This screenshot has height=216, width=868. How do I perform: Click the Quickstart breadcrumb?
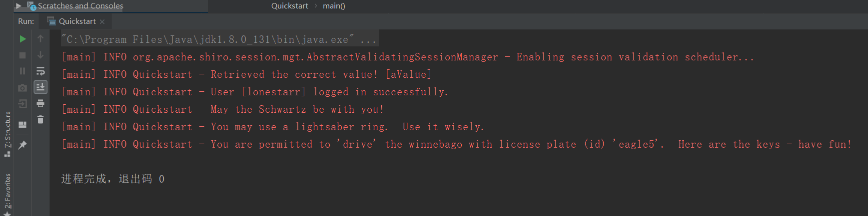coord(289,6)
